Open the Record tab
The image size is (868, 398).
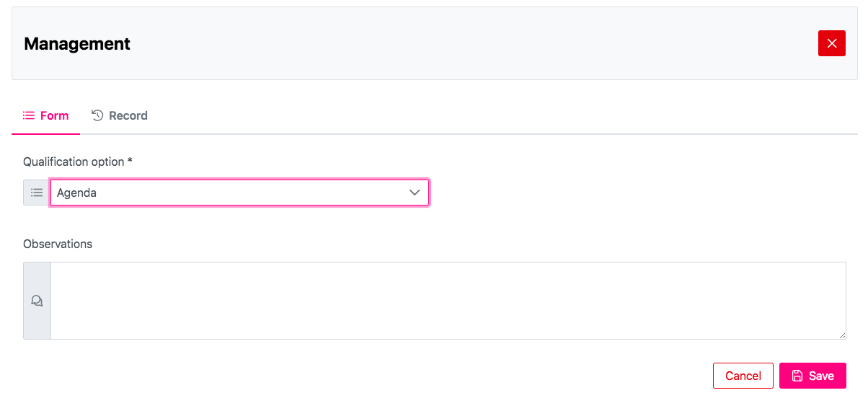click(120, 115)
